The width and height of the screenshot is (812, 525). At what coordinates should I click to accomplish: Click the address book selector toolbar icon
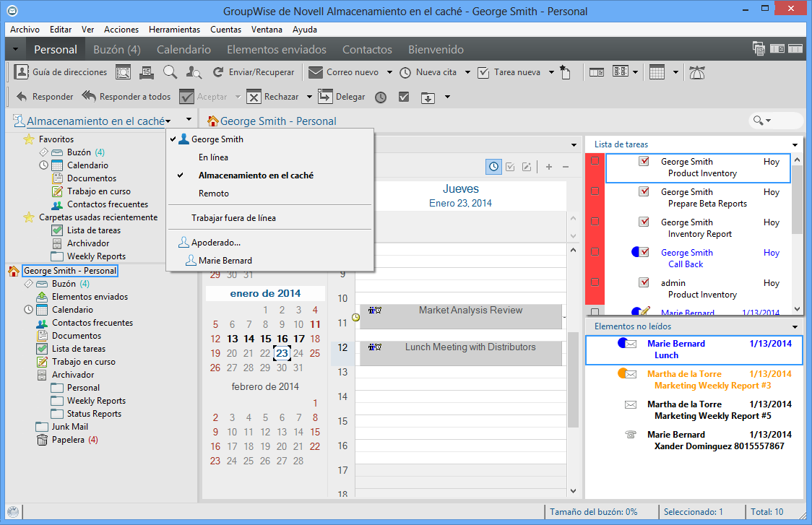pos(124,72)
